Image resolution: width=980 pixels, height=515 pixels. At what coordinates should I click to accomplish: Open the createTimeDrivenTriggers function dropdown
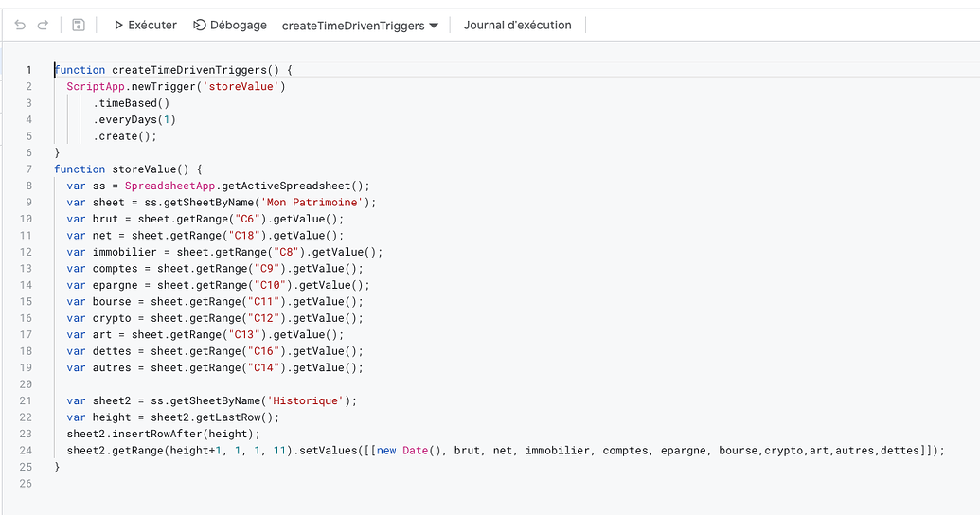(x=360, y=26)
